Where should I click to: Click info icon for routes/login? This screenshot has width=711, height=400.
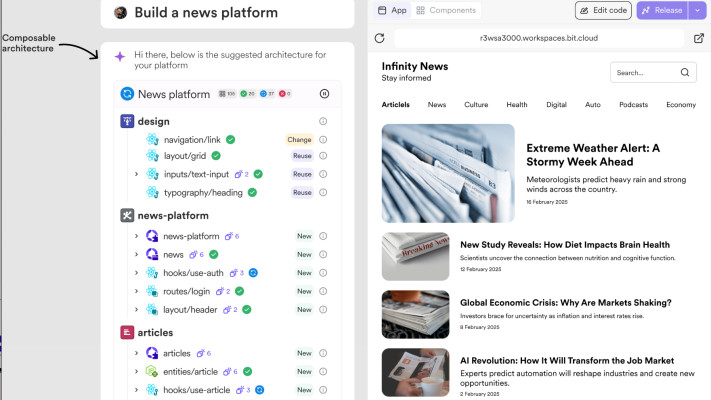323,291
